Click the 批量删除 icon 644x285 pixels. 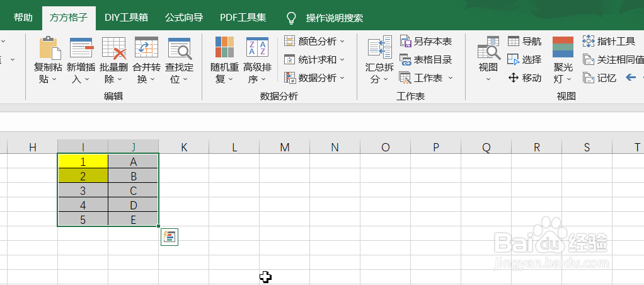click(114, 48)
